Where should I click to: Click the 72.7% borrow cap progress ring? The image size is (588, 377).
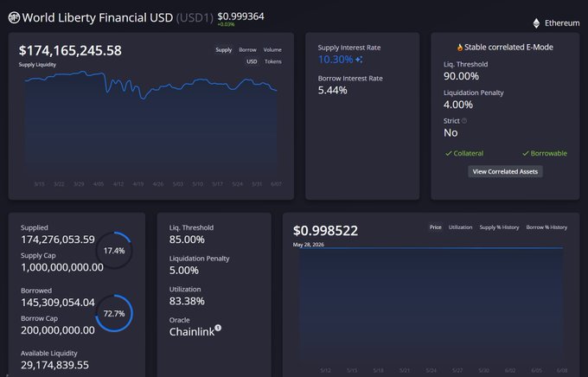pyautogui.click(x=114, y=314)
